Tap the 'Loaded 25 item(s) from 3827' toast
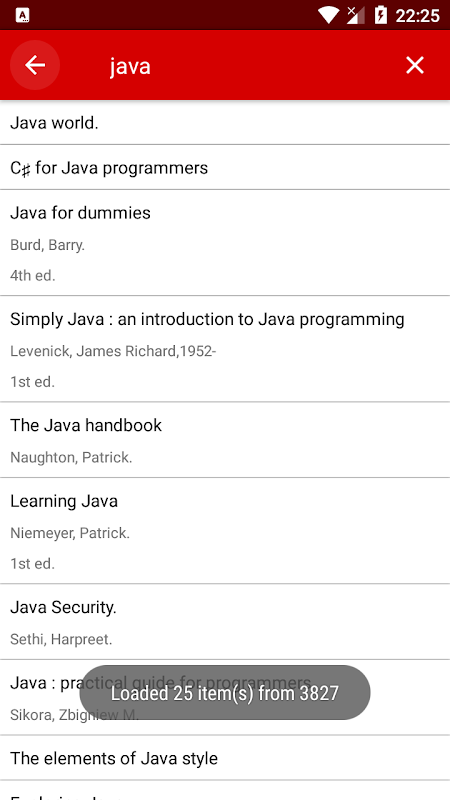450x800 pixels. (x=225, y=693)
